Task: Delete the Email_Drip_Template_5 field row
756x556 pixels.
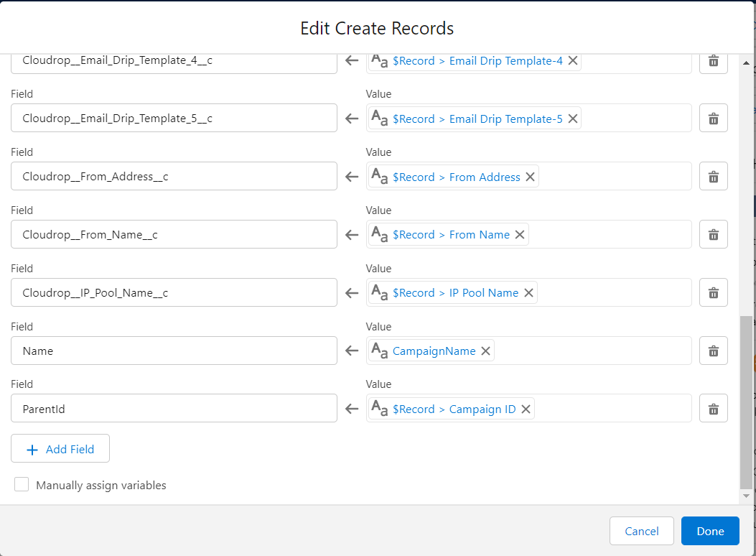Action: coord(713,118)
